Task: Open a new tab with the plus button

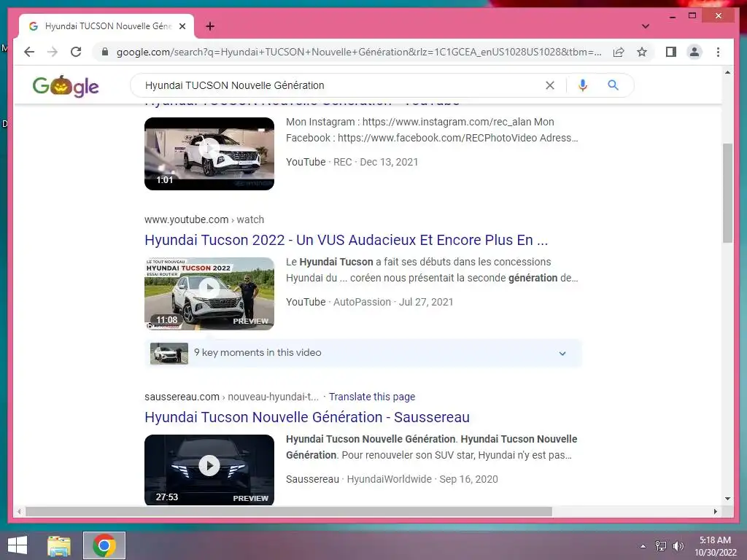Action: pos(210,26)
